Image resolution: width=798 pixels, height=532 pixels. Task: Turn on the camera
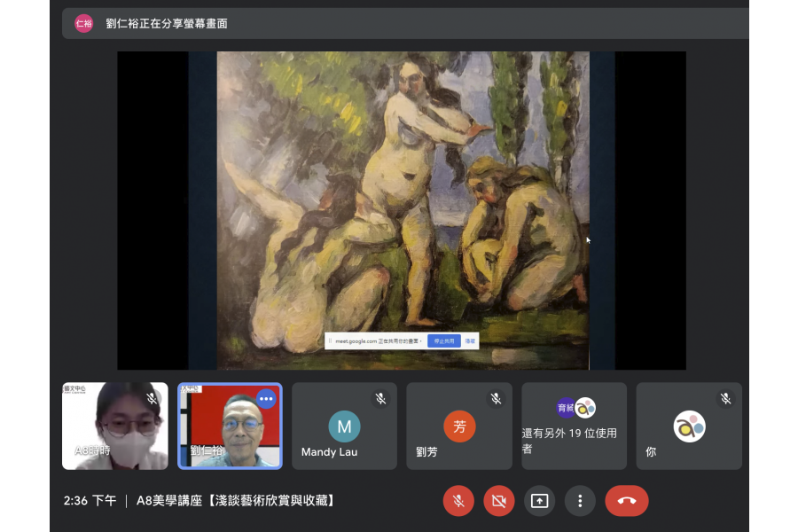pyautogui.click(x=498, y=501)
